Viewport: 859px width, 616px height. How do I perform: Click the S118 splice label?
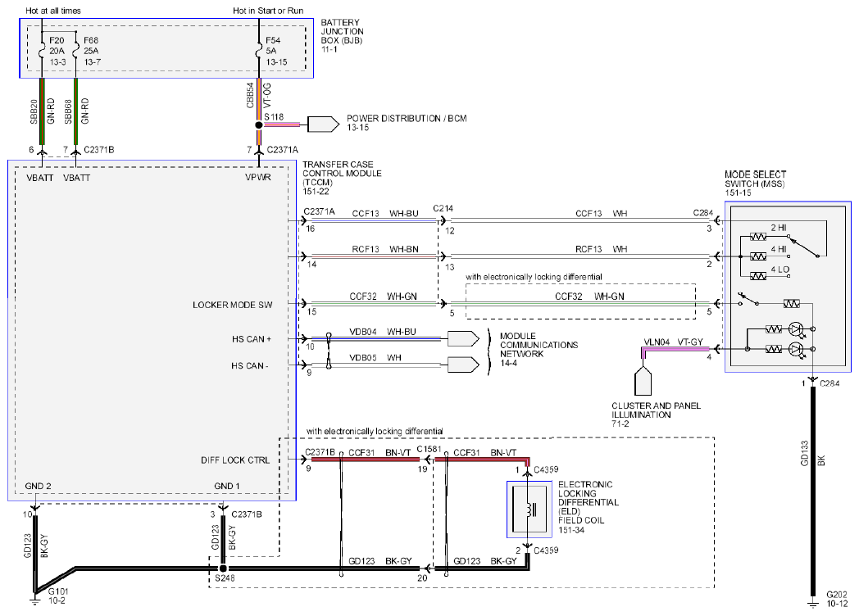point(274,116)
